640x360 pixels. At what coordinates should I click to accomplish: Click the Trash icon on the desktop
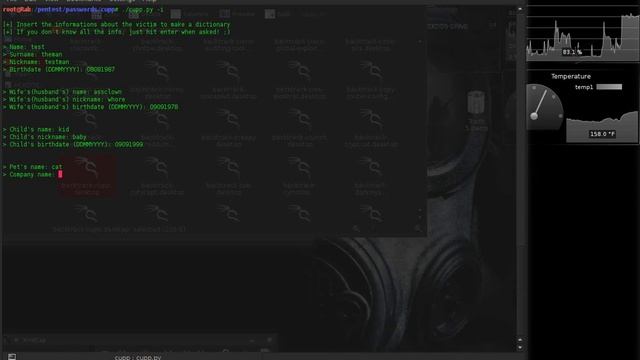(x=476, y=103)
